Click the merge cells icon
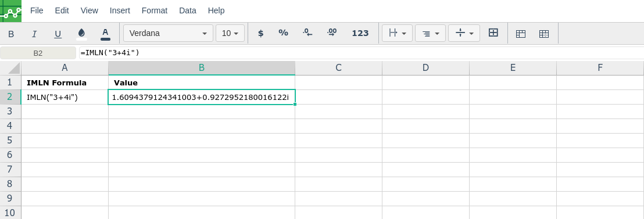This screenshot has height=219, width=644. (493, 33)
